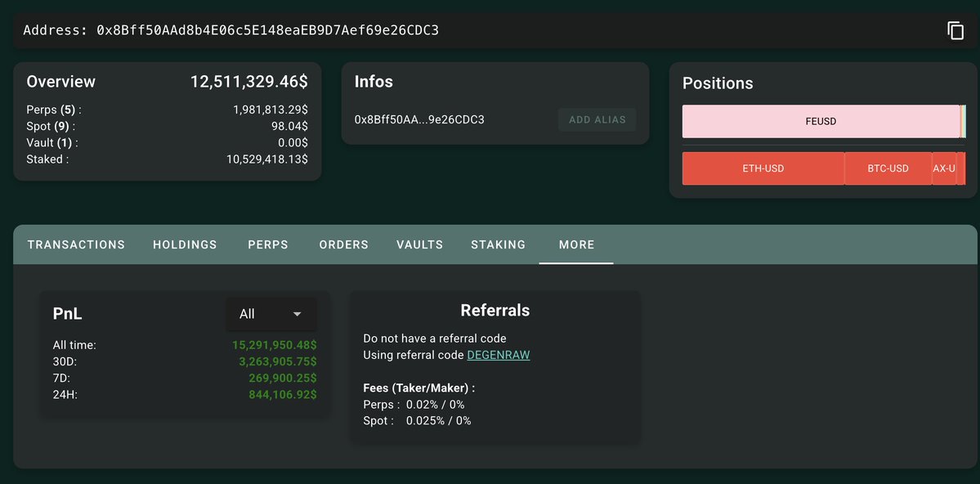The image size is (980, 484).
Task: Select the AX-U position segment
Action: click(x=944, y=168)
